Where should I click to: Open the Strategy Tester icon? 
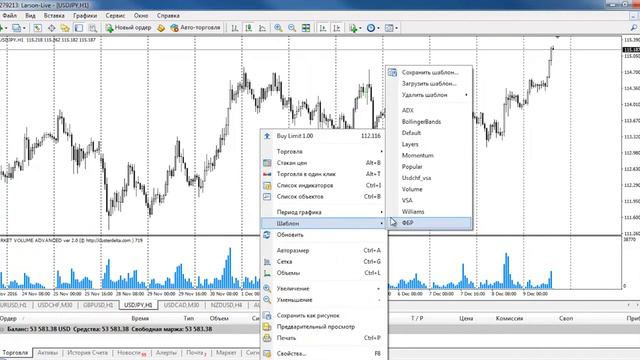[93, 28]
